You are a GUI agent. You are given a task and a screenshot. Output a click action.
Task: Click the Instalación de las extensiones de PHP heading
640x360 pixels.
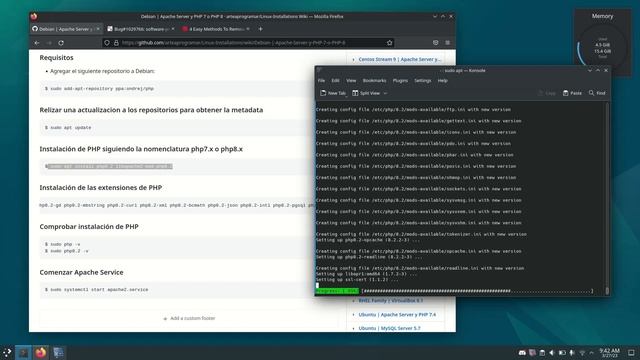(x=100, y=188)
